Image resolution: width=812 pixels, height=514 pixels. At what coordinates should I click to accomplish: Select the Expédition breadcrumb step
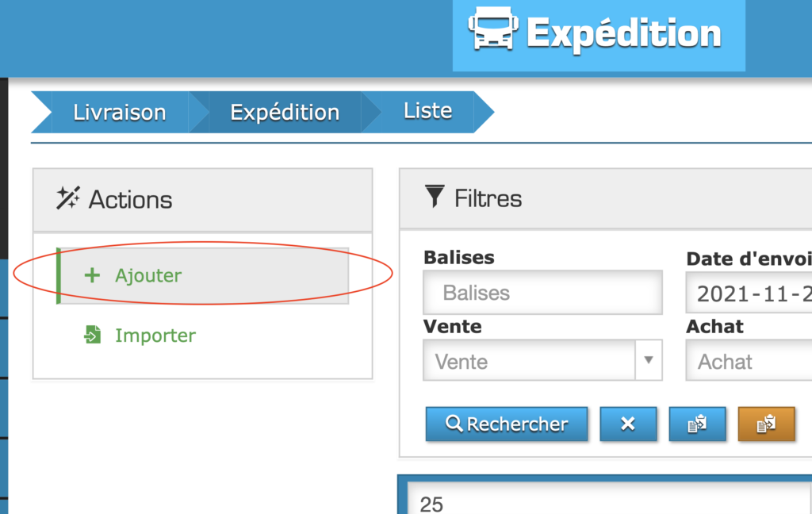[x=285, y=113]
